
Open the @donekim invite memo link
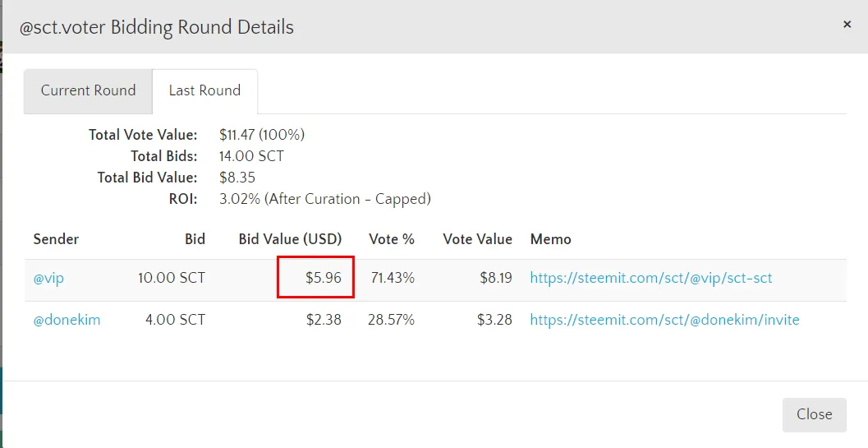664,320
